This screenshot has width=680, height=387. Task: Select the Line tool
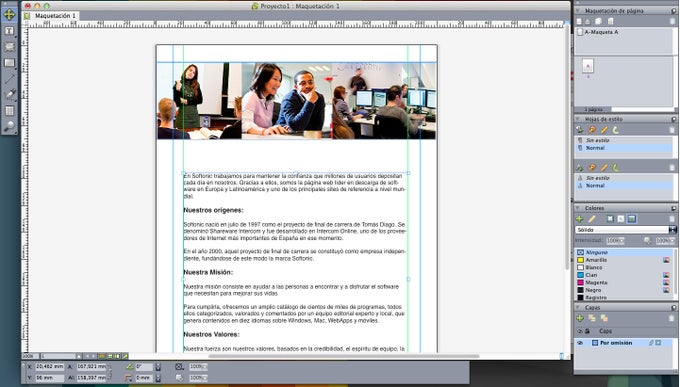pyautogui.click(x=9, y=79)
